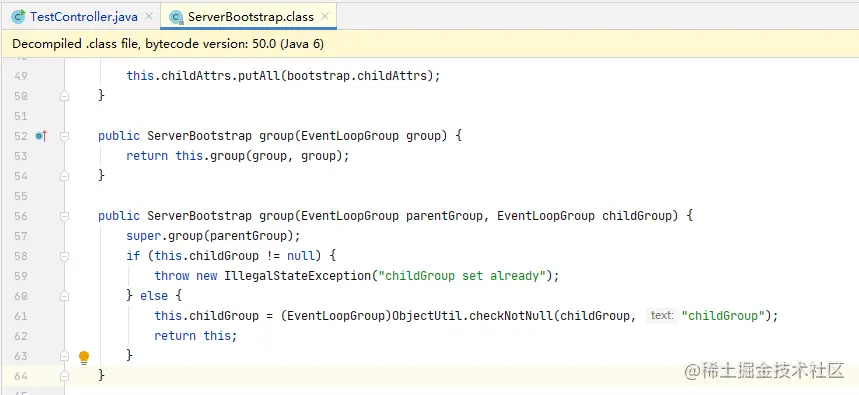859x395 pixels.
Task: Click the "childGroup set already" string
Action: [462, 276]
